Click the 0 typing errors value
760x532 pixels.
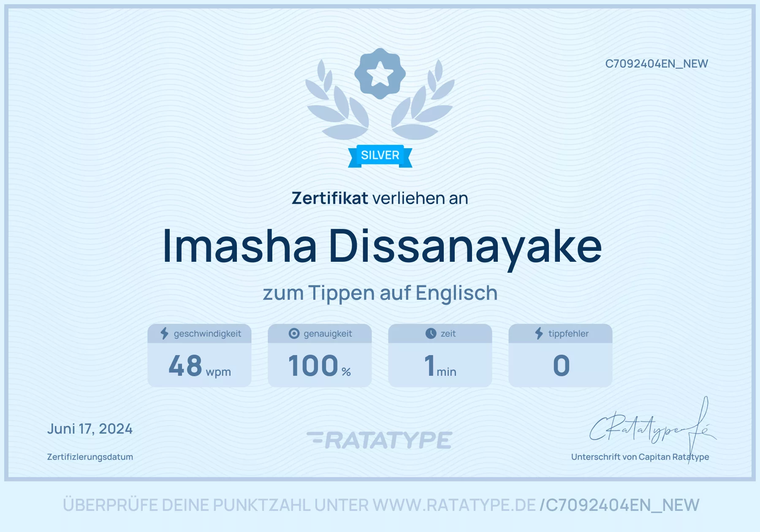click(561, 366)
